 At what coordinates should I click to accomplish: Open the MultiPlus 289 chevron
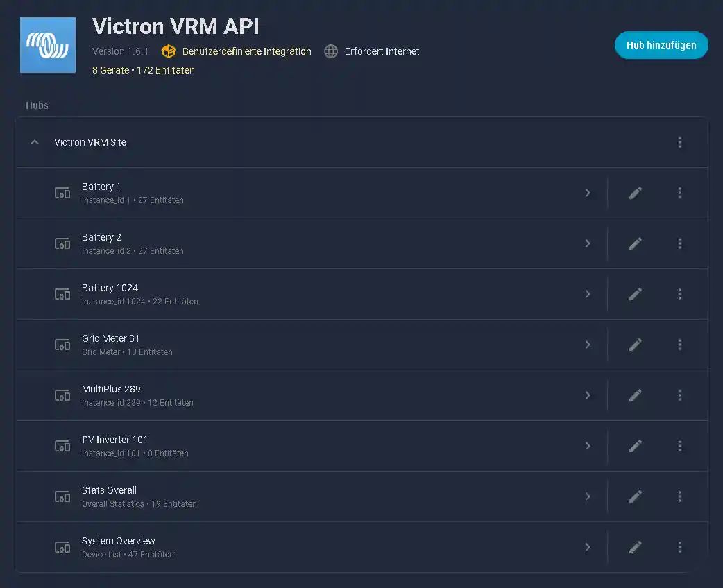[x=588, y=396]
